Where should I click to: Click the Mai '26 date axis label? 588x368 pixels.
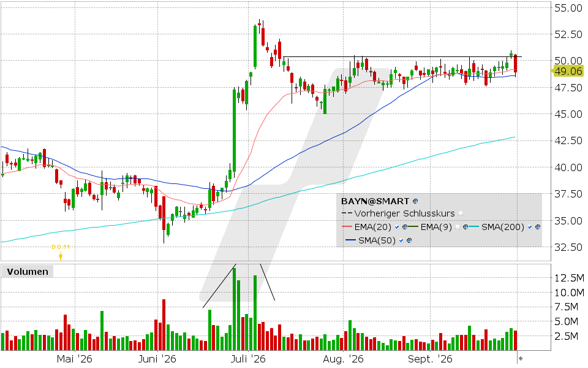74,359
